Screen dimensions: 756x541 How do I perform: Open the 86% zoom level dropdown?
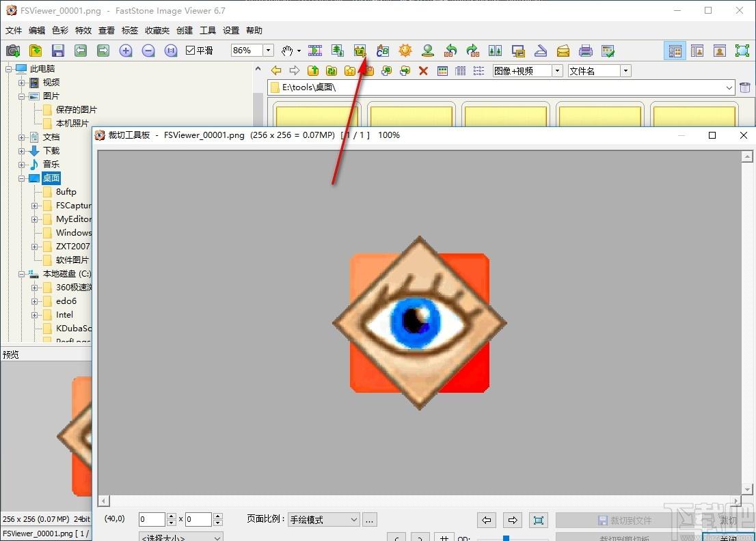269,50
